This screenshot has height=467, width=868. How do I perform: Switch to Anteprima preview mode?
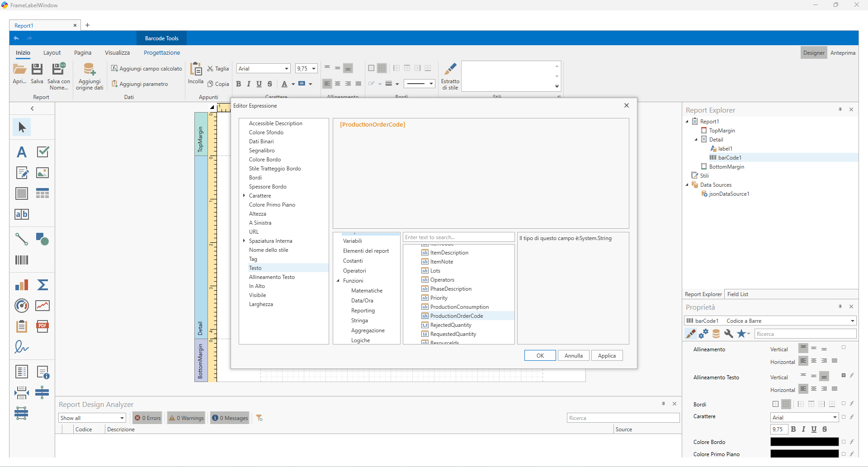coord(843,53)
